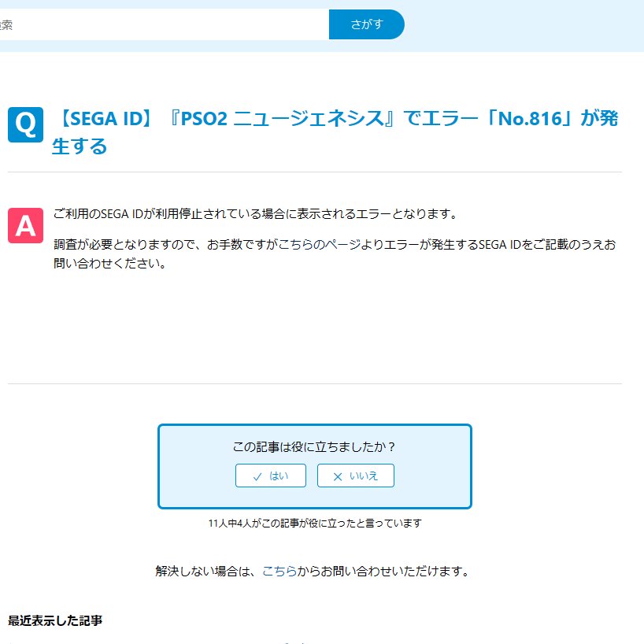Select はい to mark the article helpful
The height and width of the screenshot is (644, 644).
(x=270, y=476)
